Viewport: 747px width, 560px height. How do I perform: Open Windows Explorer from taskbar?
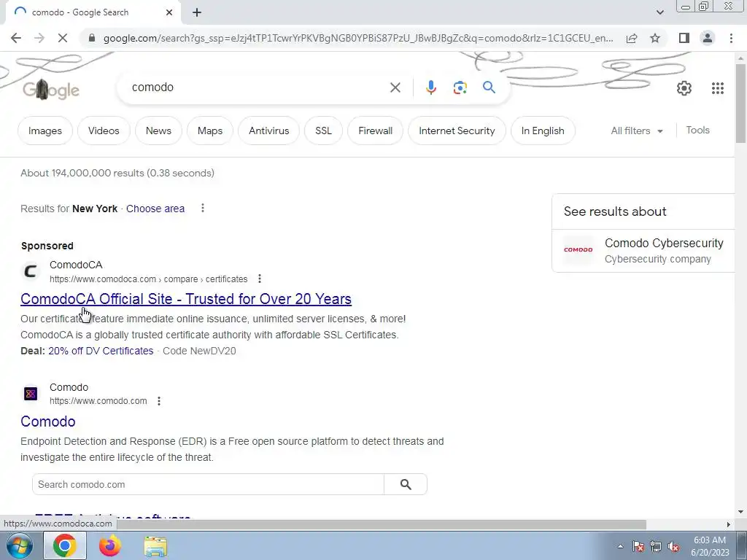[155, 547]
